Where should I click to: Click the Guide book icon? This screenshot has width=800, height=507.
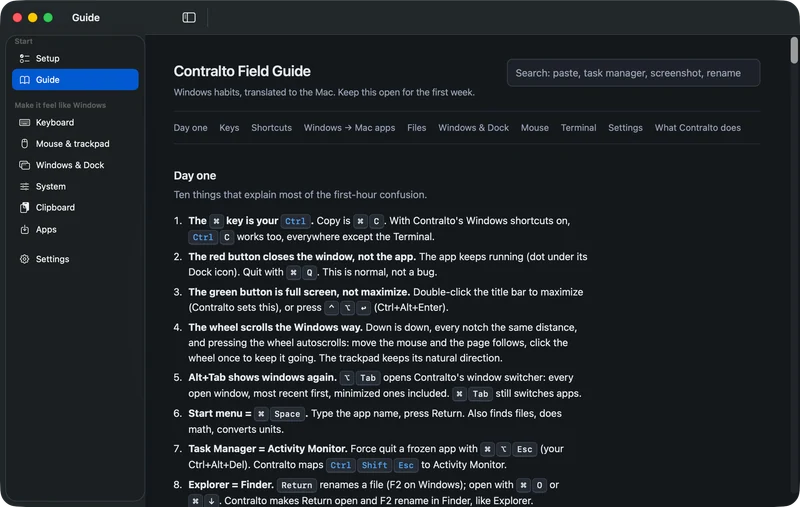pyautogui.click(x=24, y=80)
